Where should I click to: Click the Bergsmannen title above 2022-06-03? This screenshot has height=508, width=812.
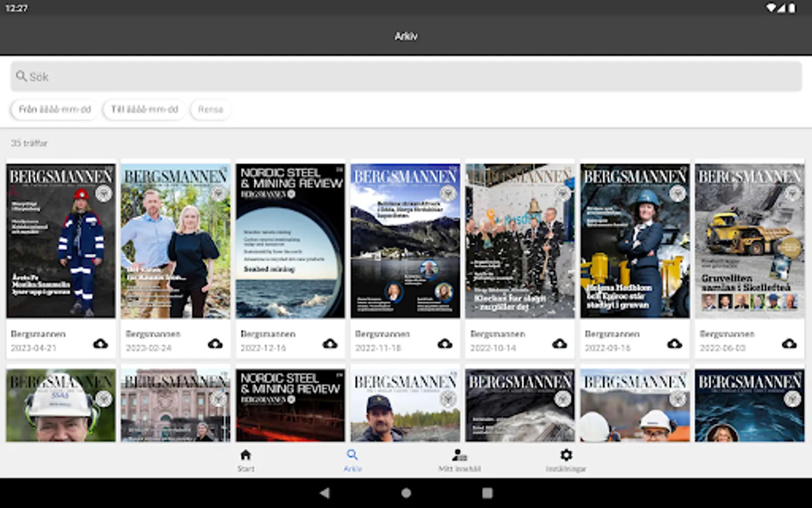(x=727, y=334)
